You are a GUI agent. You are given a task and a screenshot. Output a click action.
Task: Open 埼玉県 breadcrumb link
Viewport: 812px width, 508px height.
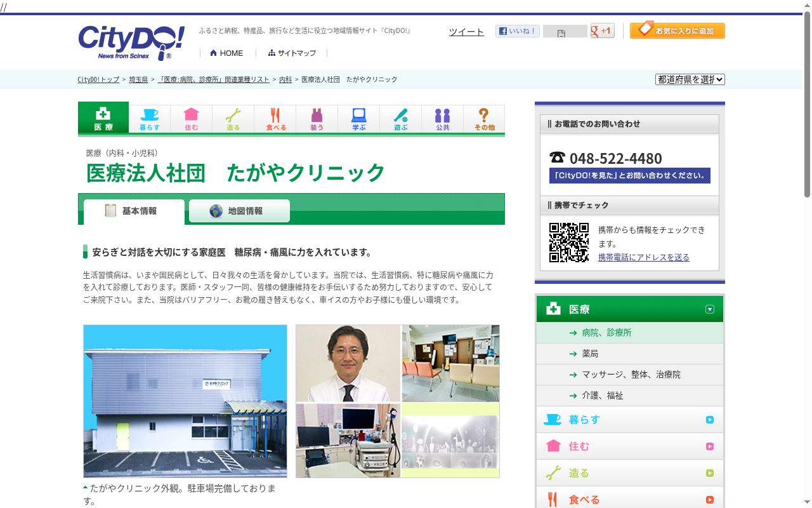pyautogui.click(x=138, y=79)
